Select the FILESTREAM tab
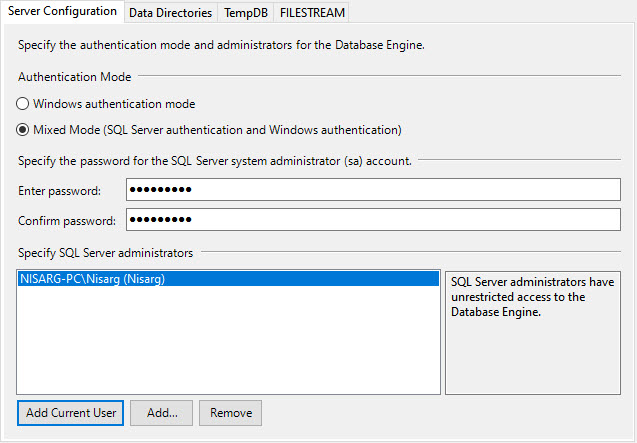The height and width of the screenshot is (443, 637). click(x=310, y=13)
